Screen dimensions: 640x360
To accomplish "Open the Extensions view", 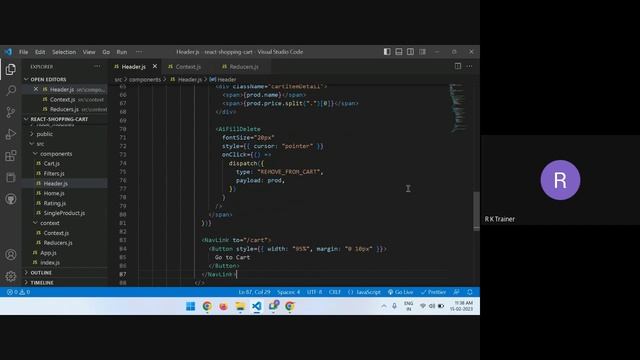I will [x=11, y=156].
